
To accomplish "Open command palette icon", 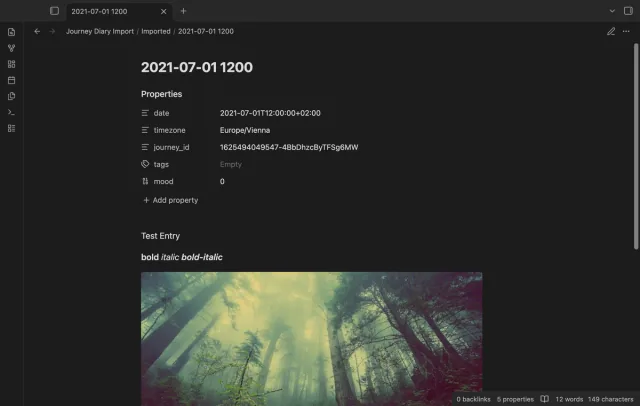I will (11, 112).
